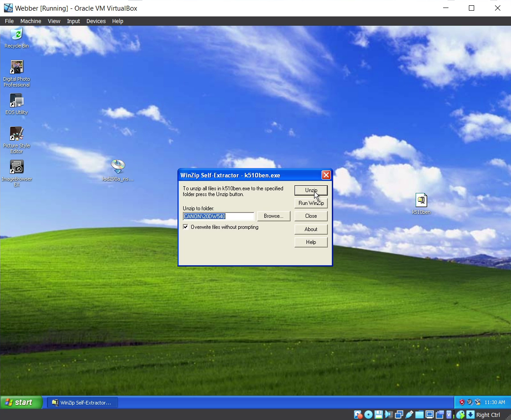Click the Browse... button

pyautogui.click(x=273, y=216)
